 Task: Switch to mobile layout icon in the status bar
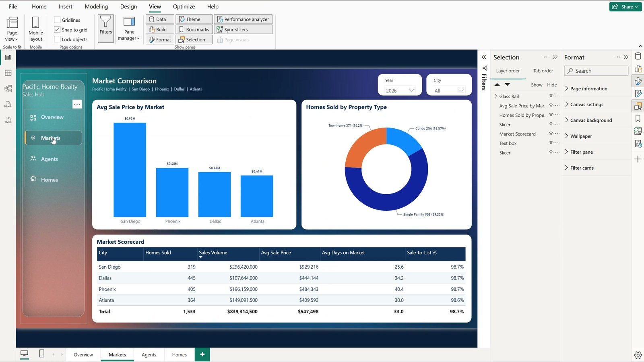(41, 354)
